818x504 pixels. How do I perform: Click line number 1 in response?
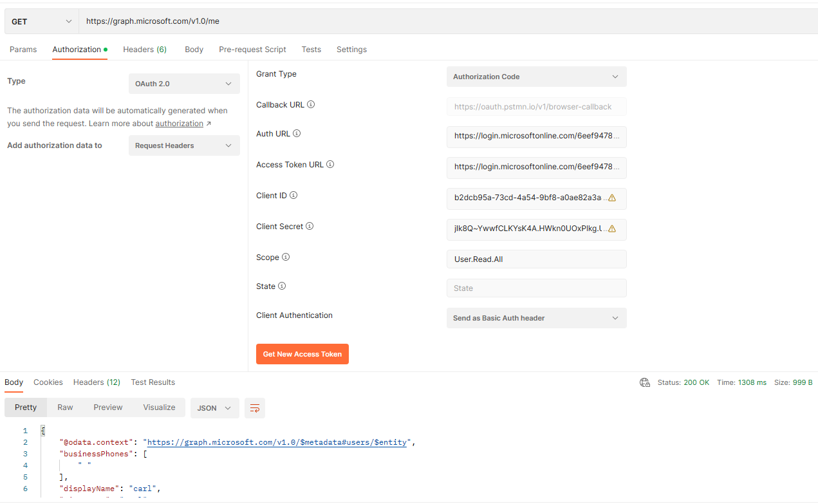(25, 431)
